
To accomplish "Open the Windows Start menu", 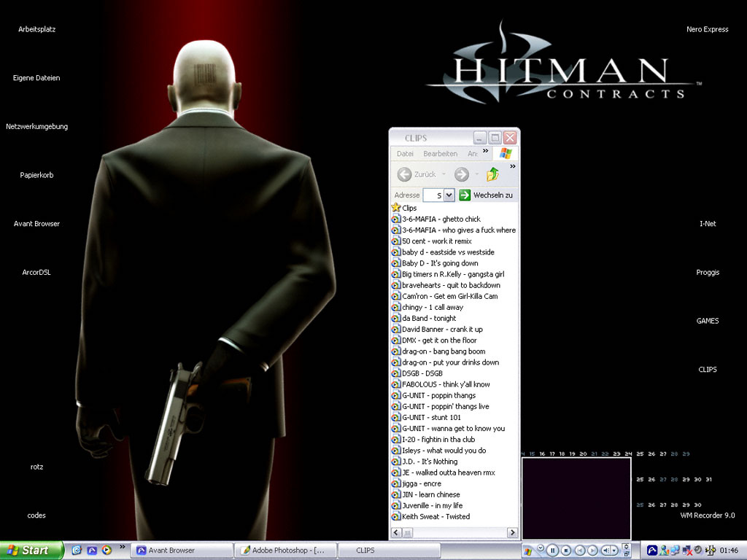I will [x=31, y=551].
